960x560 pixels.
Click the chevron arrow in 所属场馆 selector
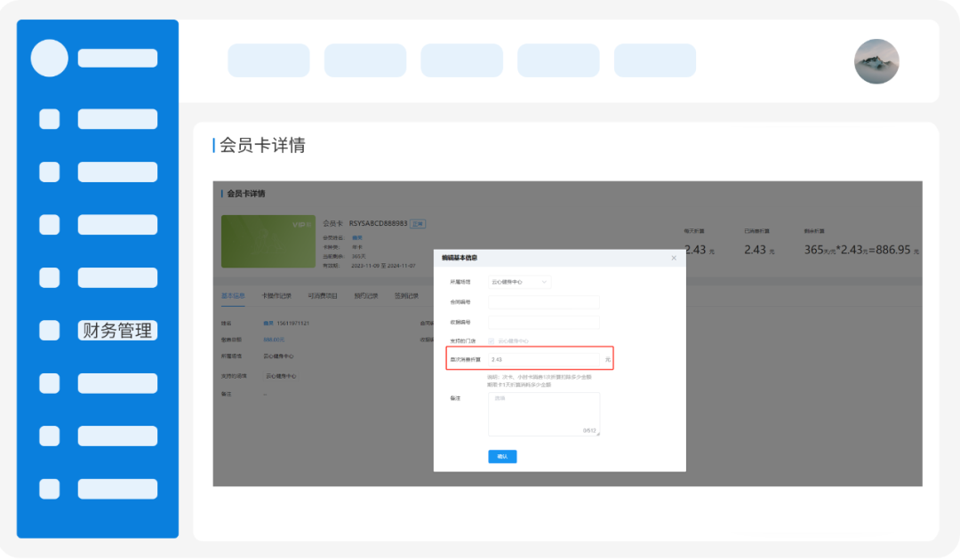544,282
